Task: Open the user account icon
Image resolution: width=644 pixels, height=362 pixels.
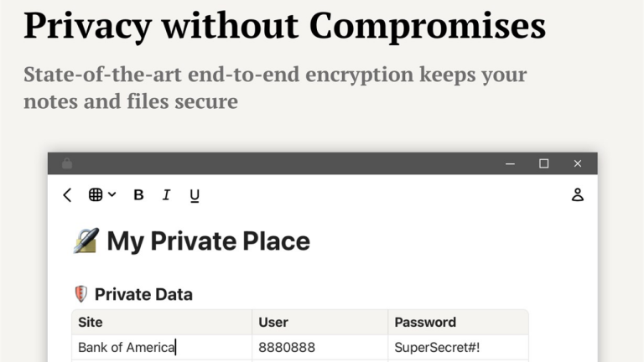Action: tap(578, 194)
